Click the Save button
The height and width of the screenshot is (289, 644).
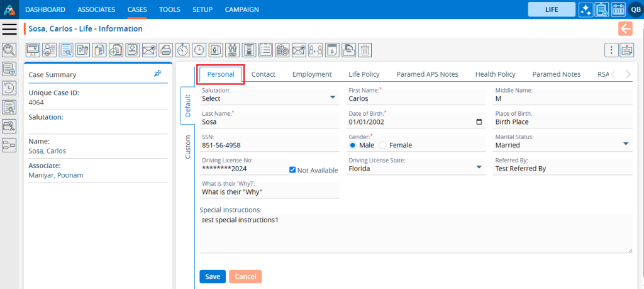pos(212,276)
